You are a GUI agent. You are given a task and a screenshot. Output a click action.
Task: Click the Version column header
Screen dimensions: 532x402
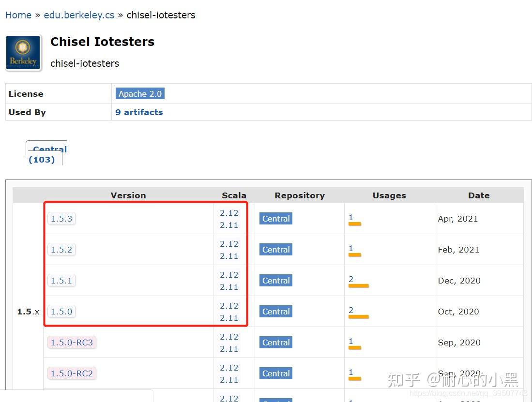click(x=128, y=195)
